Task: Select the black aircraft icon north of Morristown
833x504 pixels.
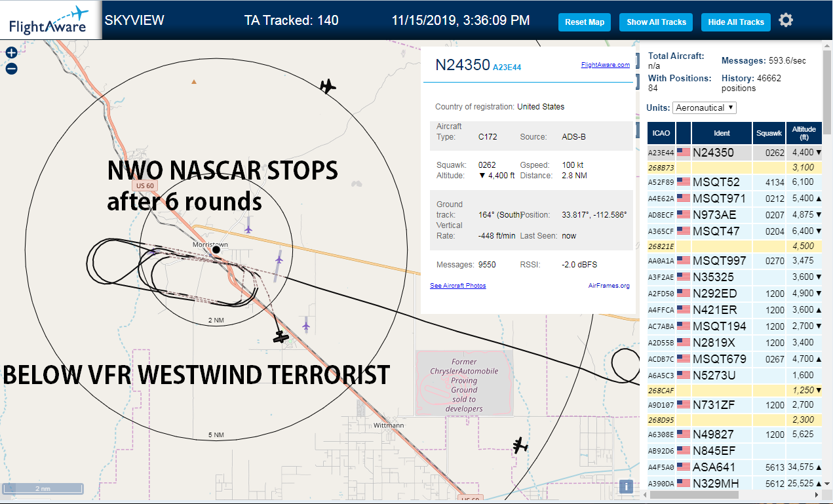Action: [328, 86]
